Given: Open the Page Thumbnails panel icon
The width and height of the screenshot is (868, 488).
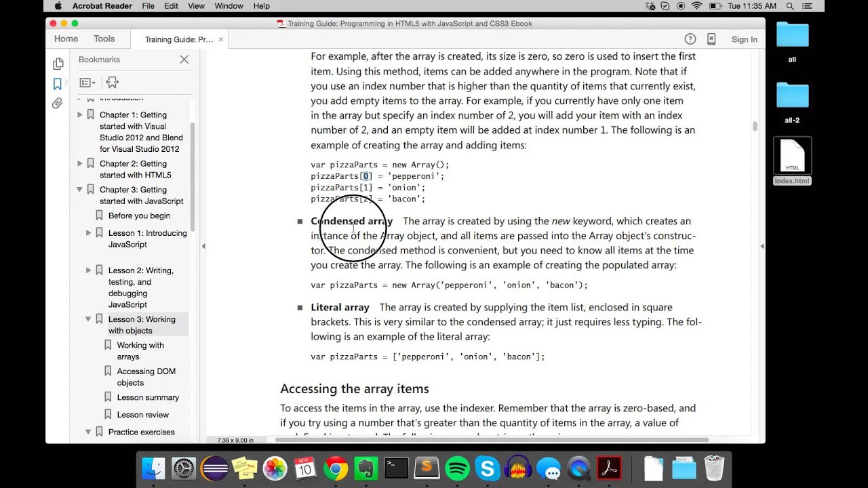Looking at the screenshot, I should click(58, 64).
